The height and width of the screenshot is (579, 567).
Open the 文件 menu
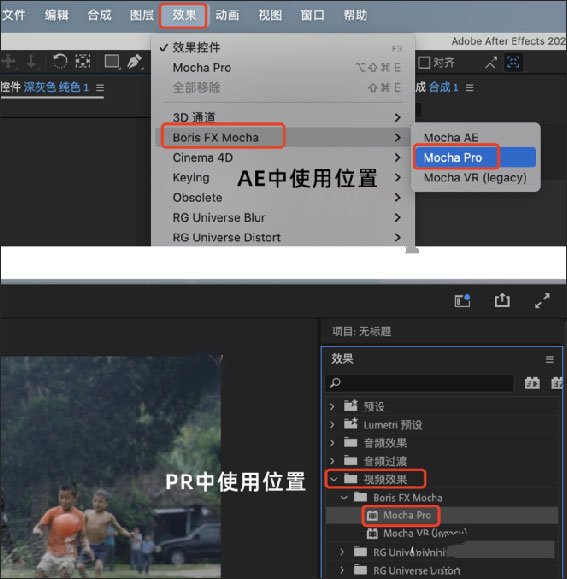tap(13, 15)
